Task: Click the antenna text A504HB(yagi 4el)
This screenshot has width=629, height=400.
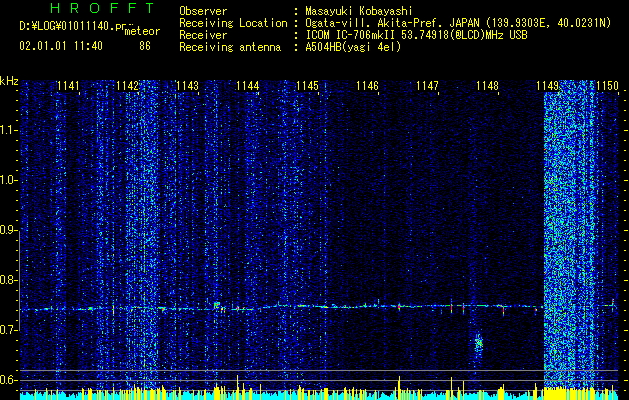Action: [353, 47]
